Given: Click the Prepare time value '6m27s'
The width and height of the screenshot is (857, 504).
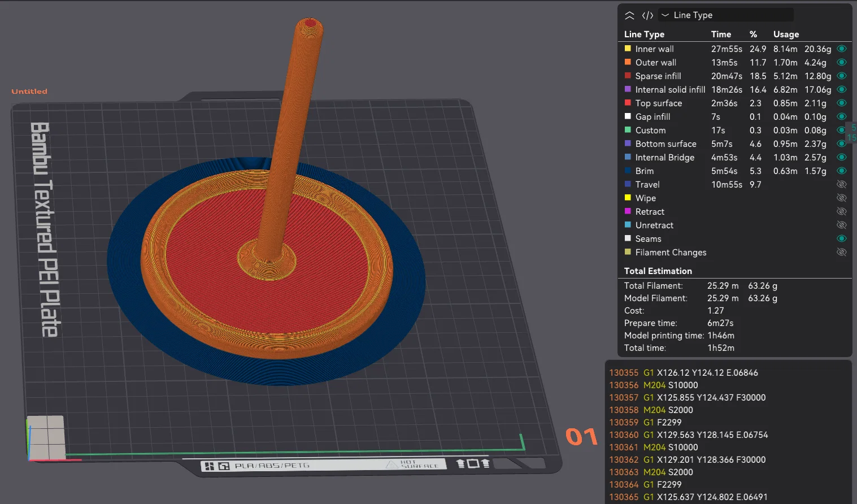Looking at the screenshot, I should [720, 323].
